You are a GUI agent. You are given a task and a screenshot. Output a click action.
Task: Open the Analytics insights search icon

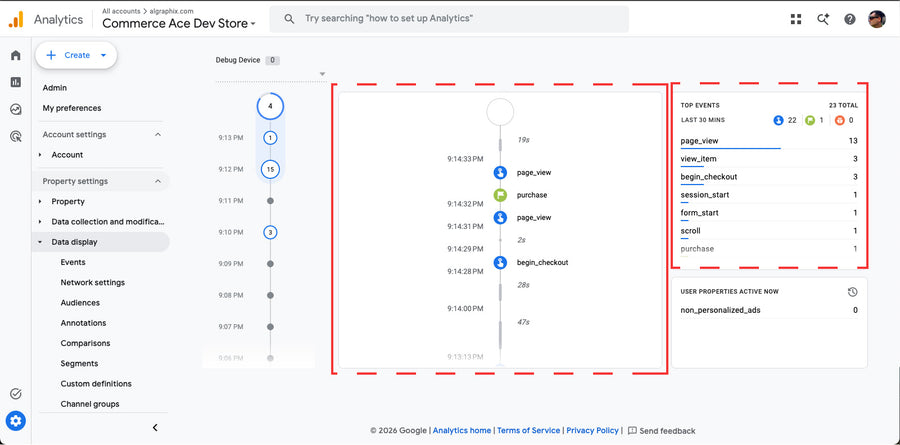pos(823,19)
